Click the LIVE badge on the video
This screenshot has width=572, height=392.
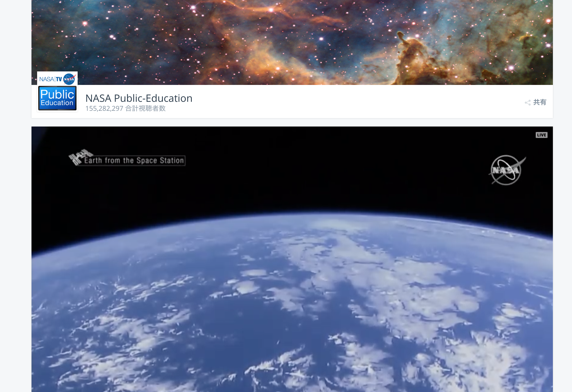541,135
